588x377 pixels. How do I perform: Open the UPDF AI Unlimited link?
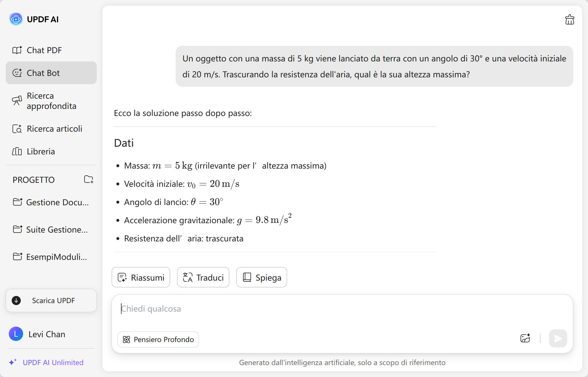pyautogui.click(x=53, y=362)
